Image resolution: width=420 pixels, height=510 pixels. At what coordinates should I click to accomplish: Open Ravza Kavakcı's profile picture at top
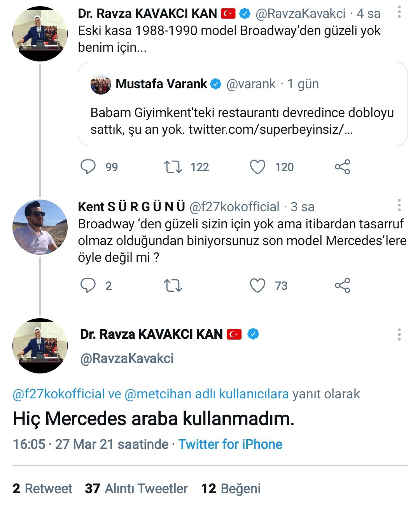40,33
